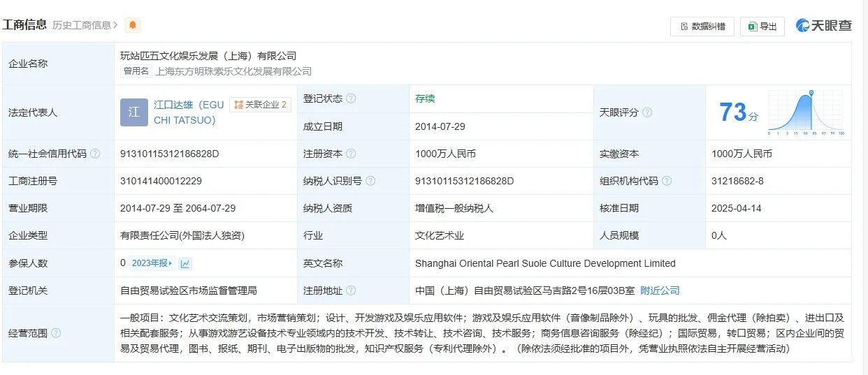Select the 注册资本 value 1000万人民币
The width and height of the screenshot is (868, 375).
click(445, 154)
